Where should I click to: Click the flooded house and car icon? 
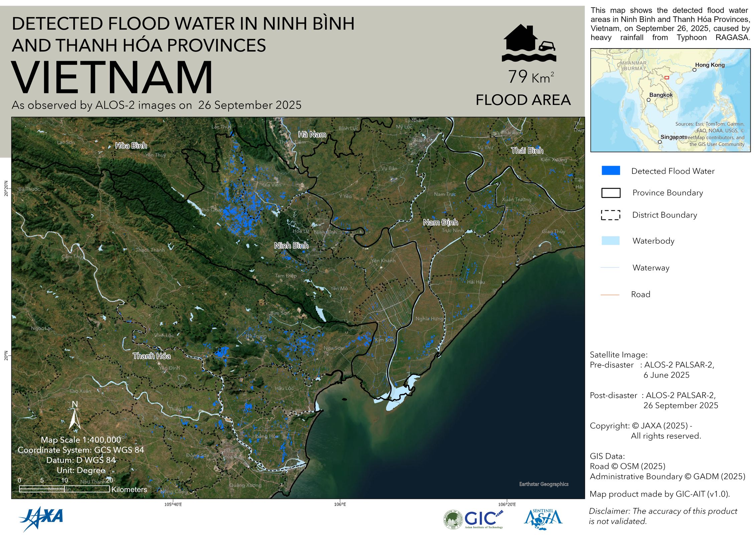point(529,43)
